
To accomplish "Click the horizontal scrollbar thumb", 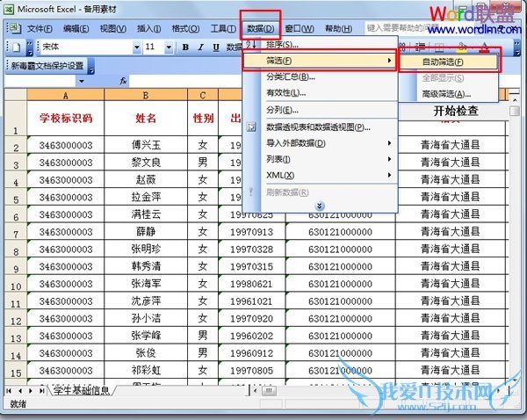I will coord(269,391).
